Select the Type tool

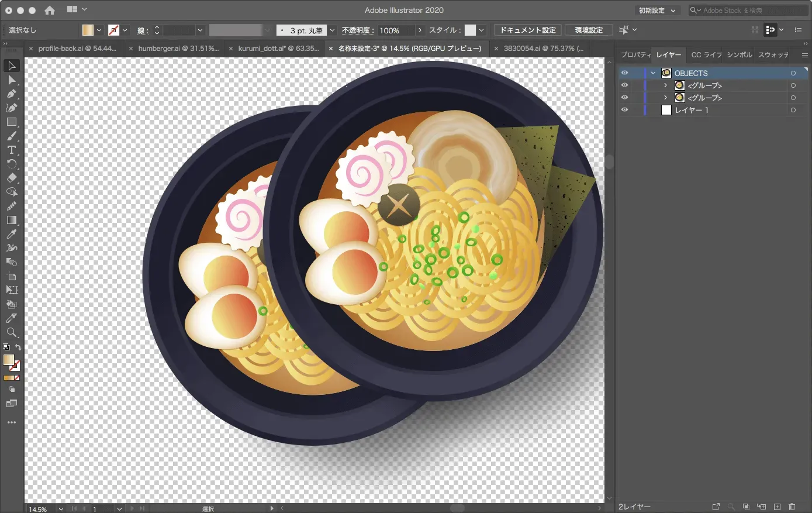(x=12, y=150)
